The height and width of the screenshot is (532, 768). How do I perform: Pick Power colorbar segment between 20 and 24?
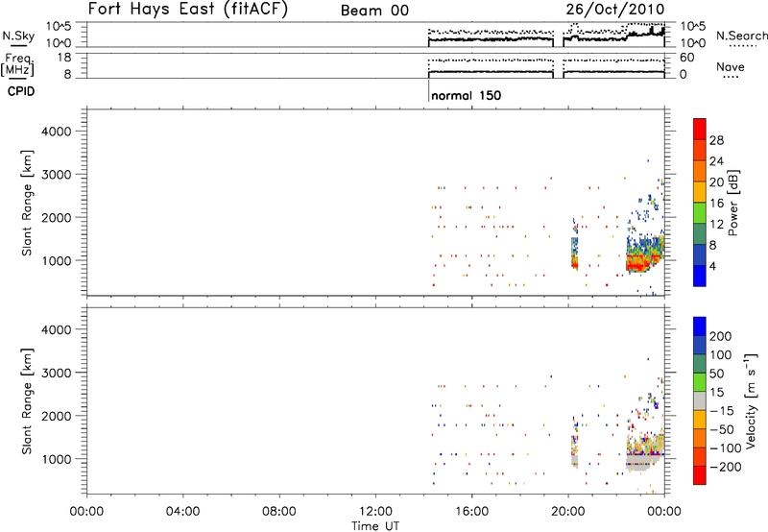pos(700,171)
